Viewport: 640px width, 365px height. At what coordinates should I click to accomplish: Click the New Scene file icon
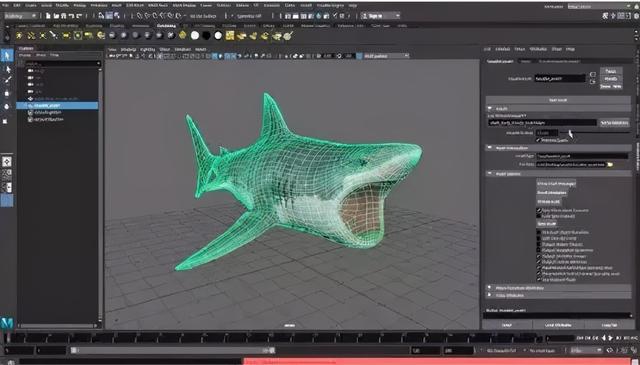pos(48,16)
